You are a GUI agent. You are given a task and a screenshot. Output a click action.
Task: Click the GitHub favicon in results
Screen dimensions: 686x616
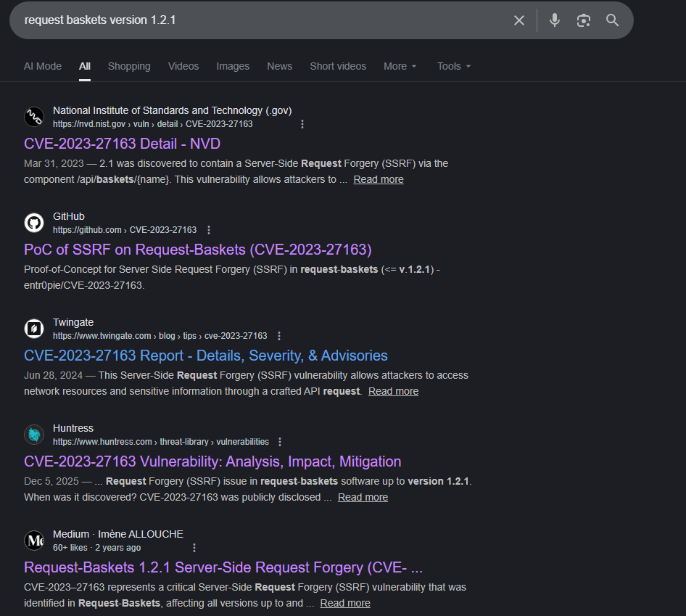click(34, 223)
